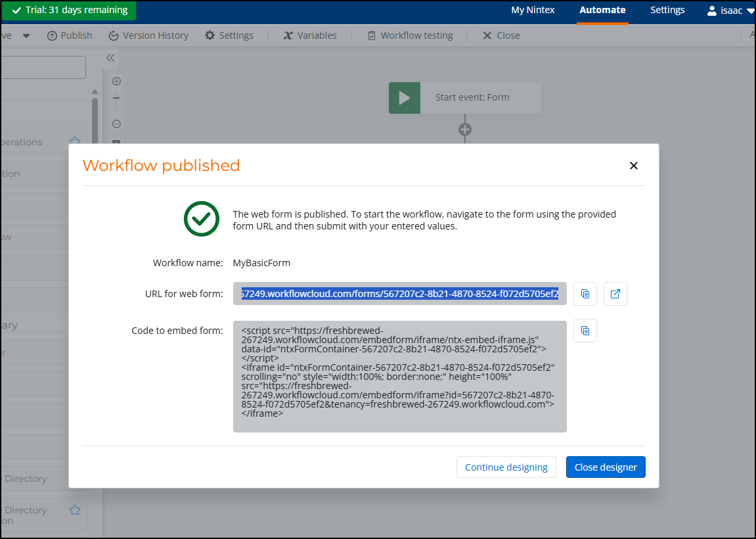Click the green published checkmark icon
This screenshot has height=539, width=756.
click(x=202, y=219)
